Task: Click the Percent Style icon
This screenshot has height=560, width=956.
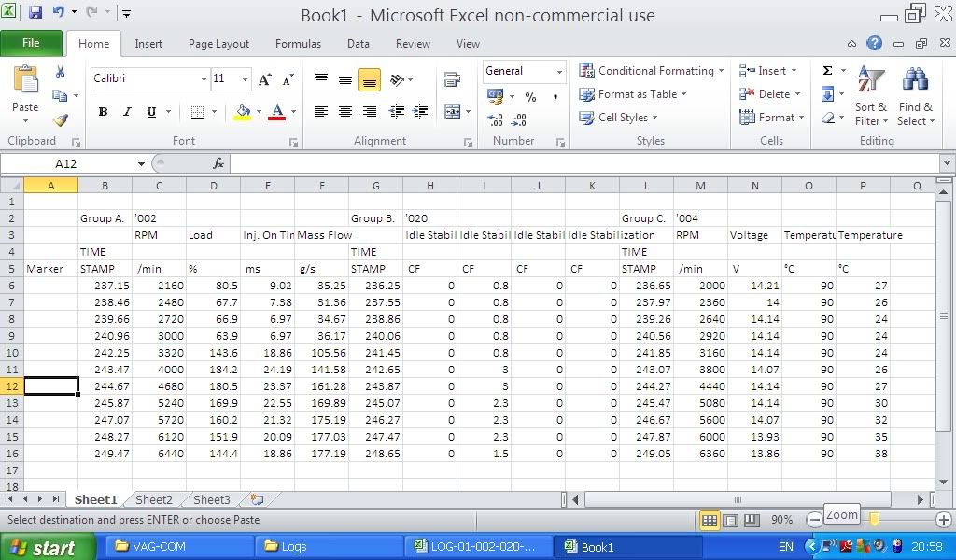Action: click(x=530, y=96)
